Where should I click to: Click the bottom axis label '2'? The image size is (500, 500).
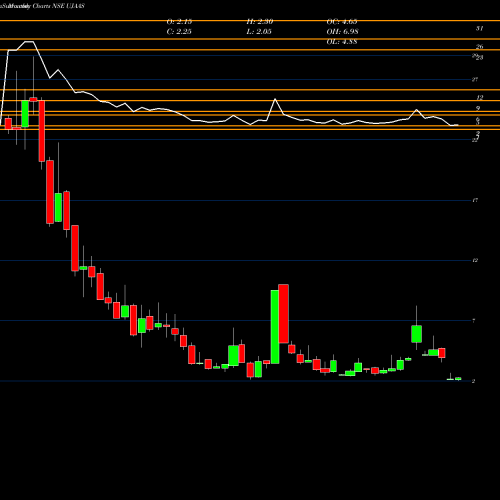click(x=473, y=381)
